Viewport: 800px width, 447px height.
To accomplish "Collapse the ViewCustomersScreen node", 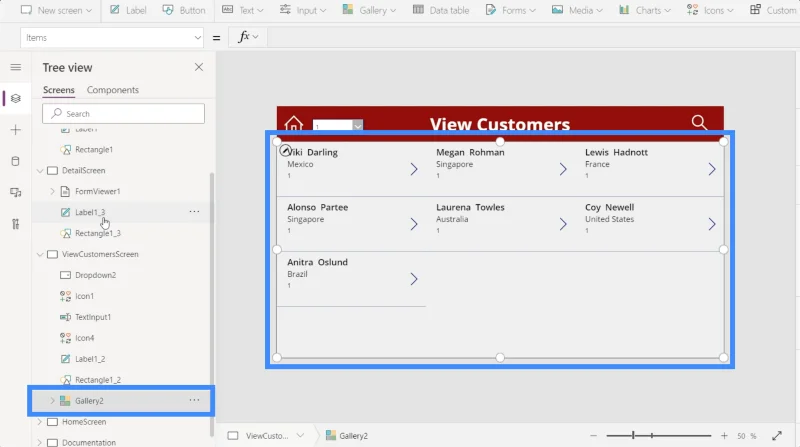I will (40, 254).
